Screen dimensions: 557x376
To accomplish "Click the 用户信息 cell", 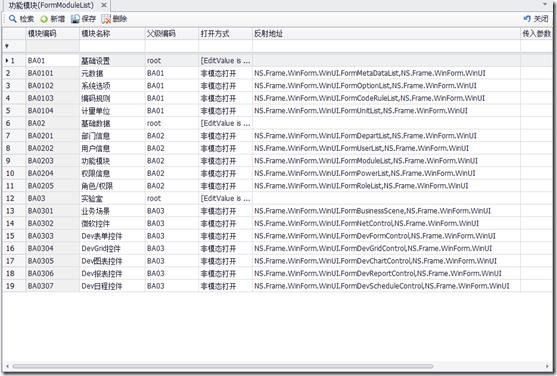I will 112,148.
